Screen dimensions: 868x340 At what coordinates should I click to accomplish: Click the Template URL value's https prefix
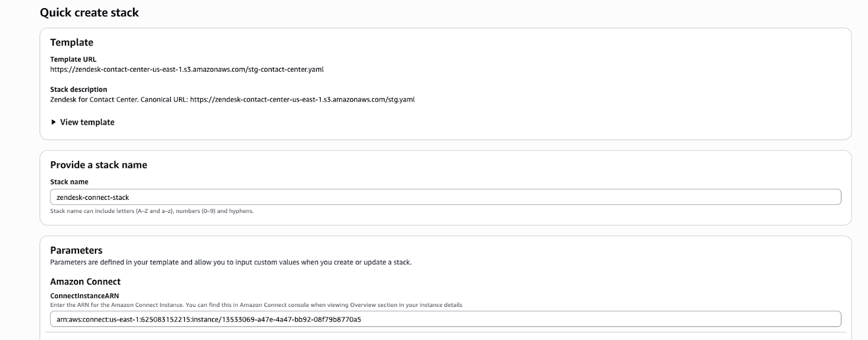[x=60, y=70]
